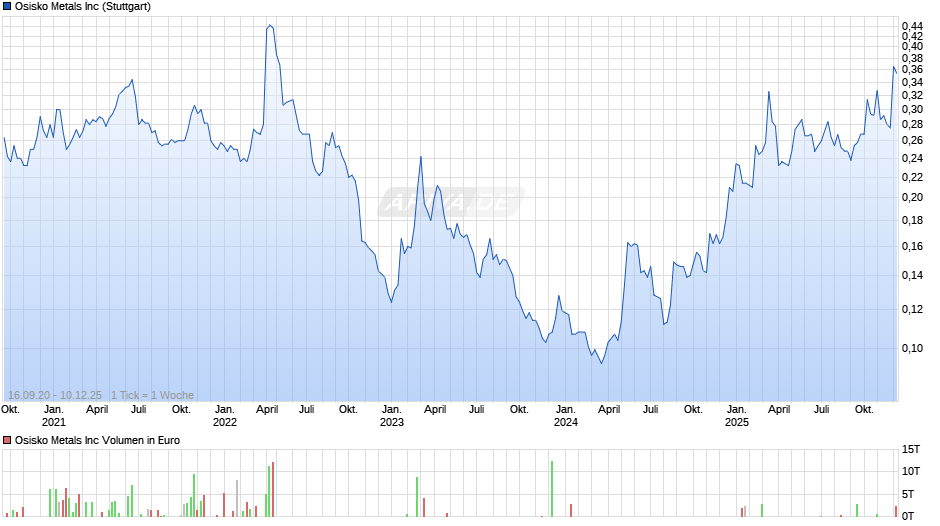The width and height of the screenshot is (940, 526).
Task: Click the date range '16.09.20 - 10.12.25' text
Action: click(55, 395)
